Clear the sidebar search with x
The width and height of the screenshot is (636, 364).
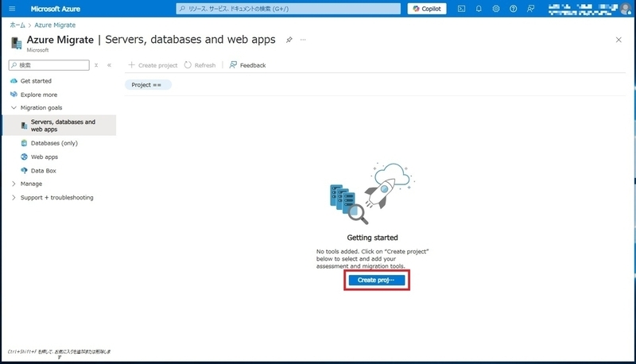(96, 65)
